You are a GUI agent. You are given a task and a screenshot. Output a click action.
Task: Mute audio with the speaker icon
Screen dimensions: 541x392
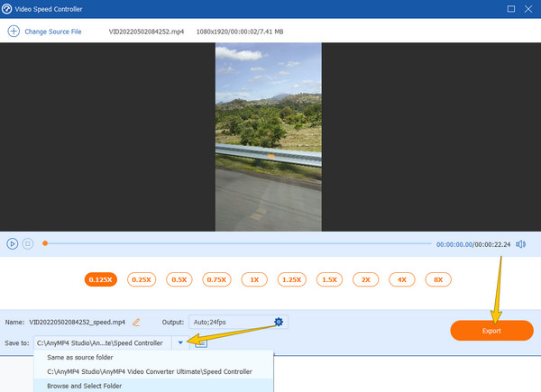[520, 244]
